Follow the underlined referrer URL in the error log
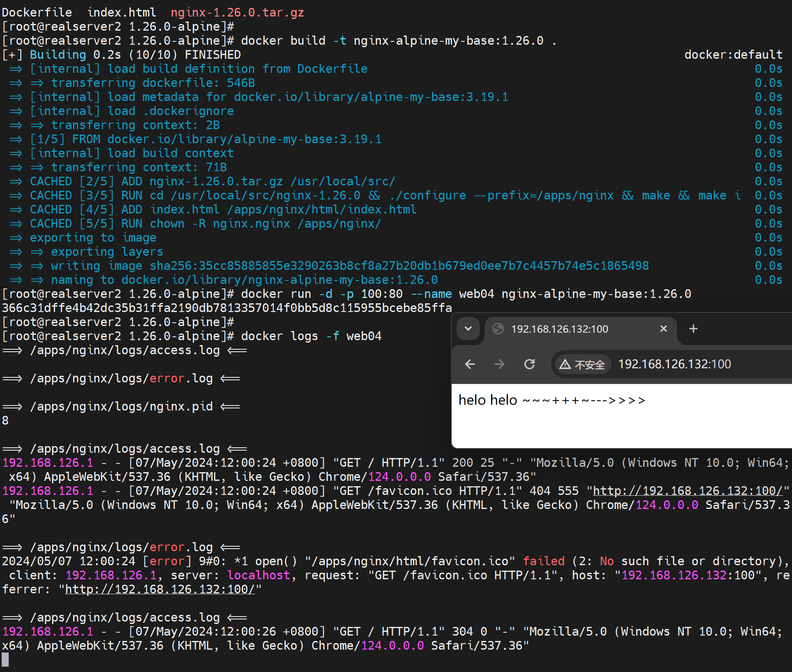 160,590
